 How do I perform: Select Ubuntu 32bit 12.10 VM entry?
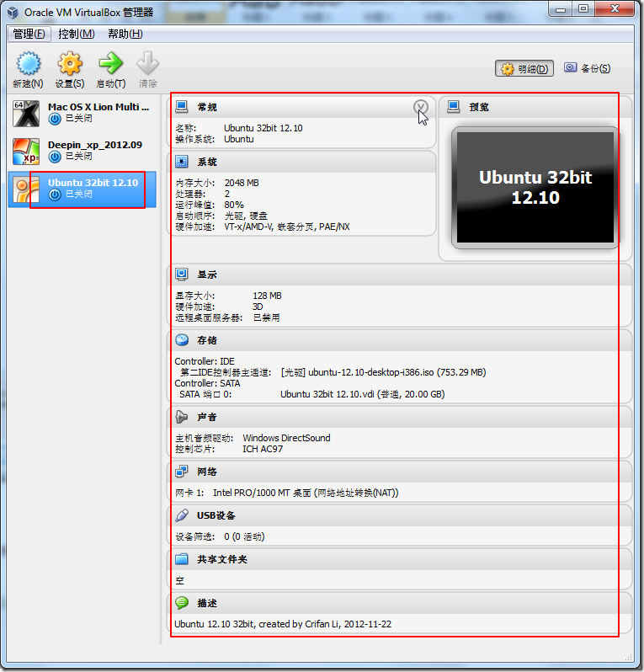[x=82, y=189]
